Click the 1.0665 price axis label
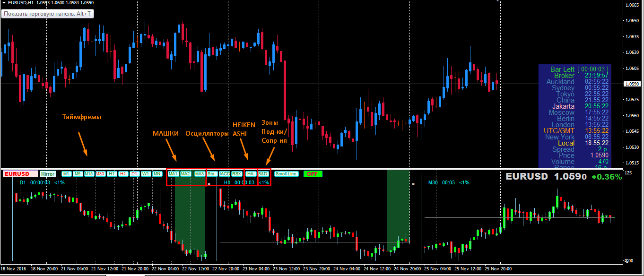 pyautogui.click(x=632, y=5)
